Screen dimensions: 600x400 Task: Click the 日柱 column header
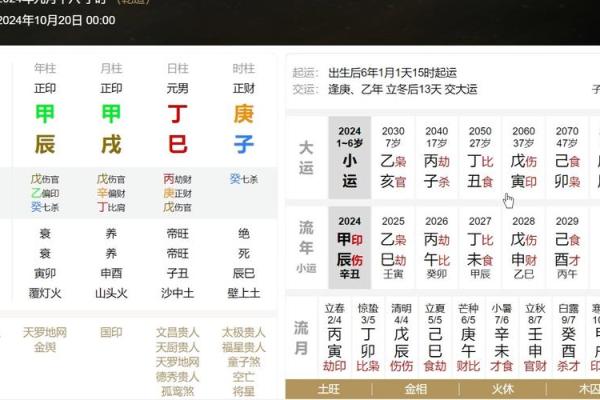(177, 69)
